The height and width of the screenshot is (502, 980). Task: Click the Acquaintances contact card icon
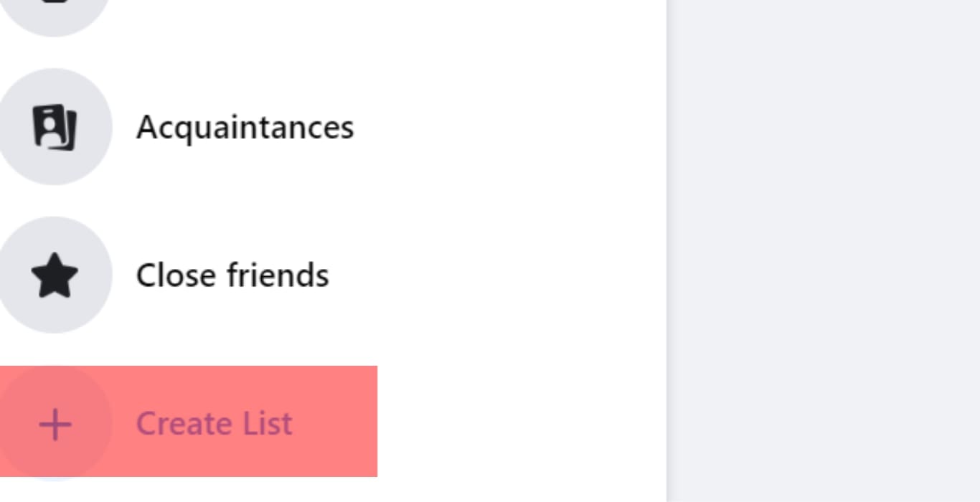[x=55, y=127]
